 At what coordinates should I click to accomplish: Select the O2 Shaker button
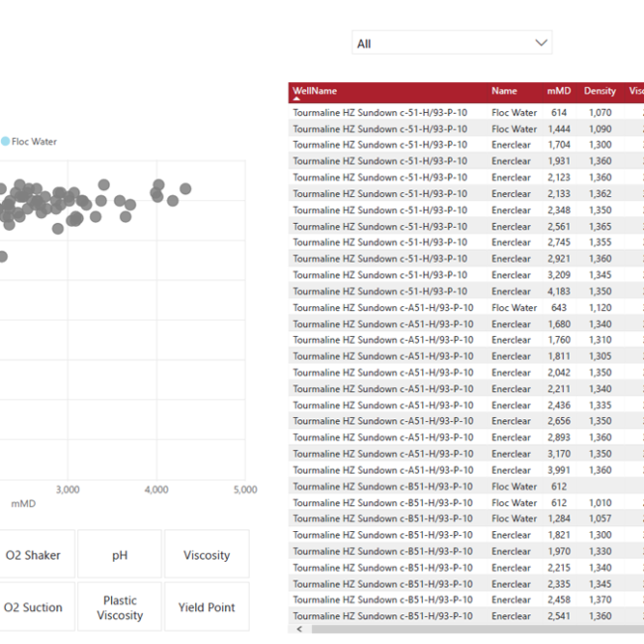[x=33, y=555]
